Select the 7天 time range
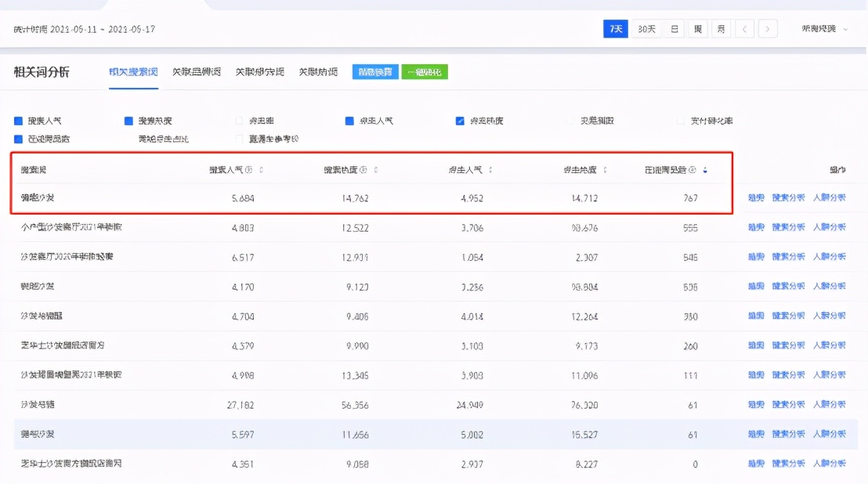Viewport: 868px width, 484px height. (x=614, y=27)
